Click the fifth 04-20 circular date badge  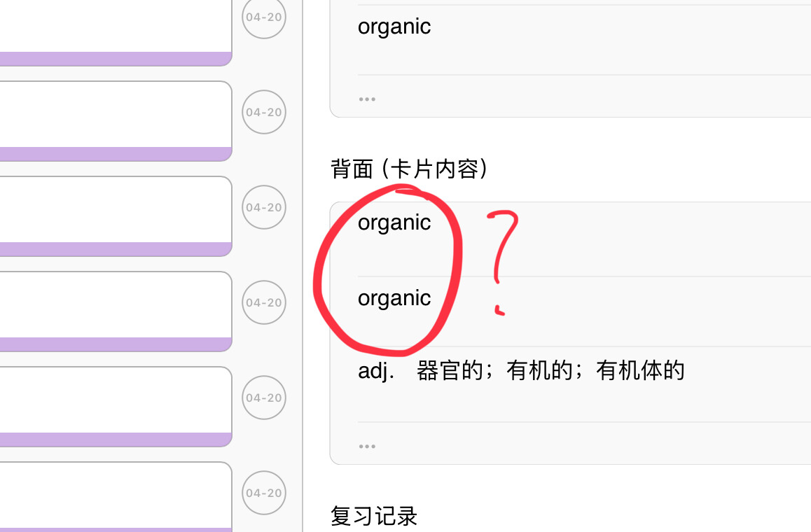click(x=264, y=398)
